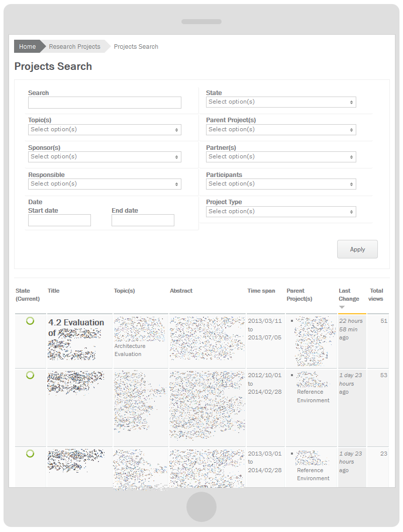Navigate to Research Projects breadcrumb
Viewport: 403px width, 532px height.
pos(74,46)
